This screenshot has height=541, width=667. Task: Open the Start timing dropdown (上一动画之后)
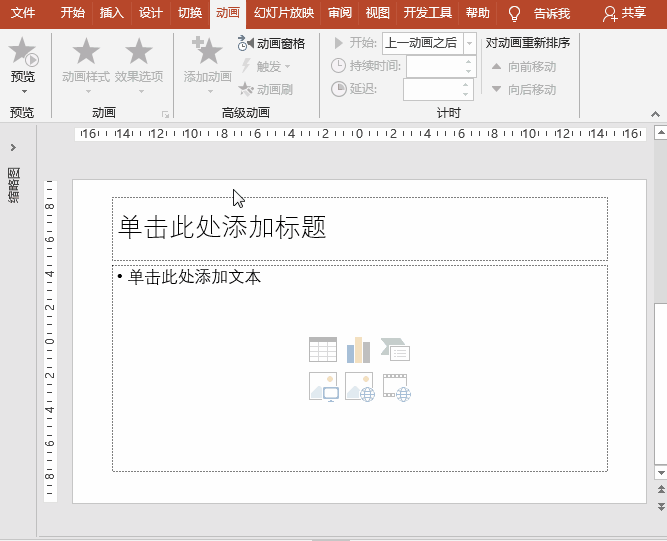470,43
